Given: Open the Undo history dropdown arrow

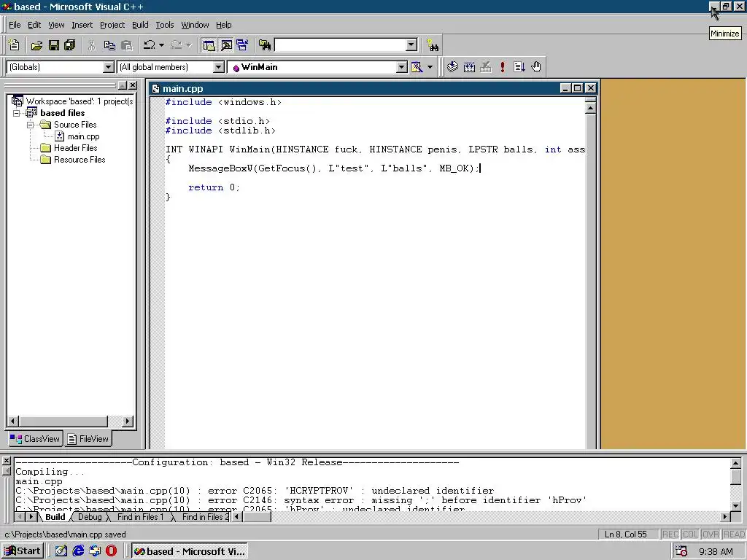Looking at the screenshot, I should [161, 45].
